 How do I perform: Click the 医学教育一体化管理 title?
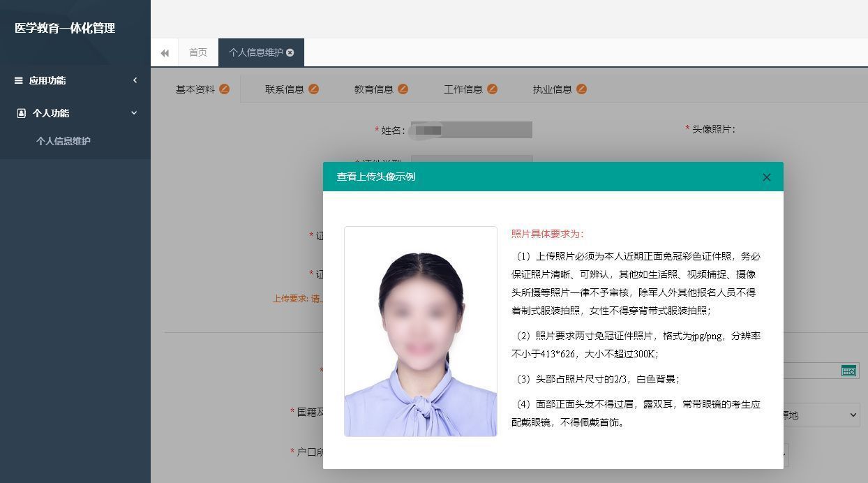tap(65, 29)
